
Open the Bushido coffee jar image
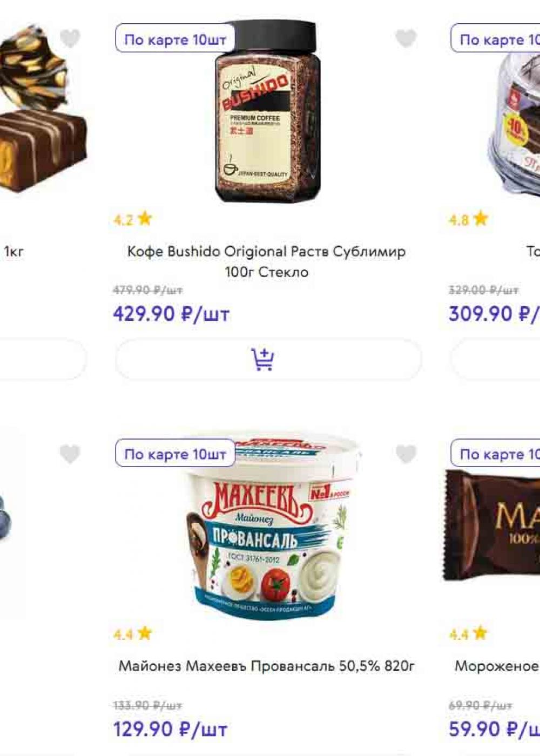pos(268,112)
